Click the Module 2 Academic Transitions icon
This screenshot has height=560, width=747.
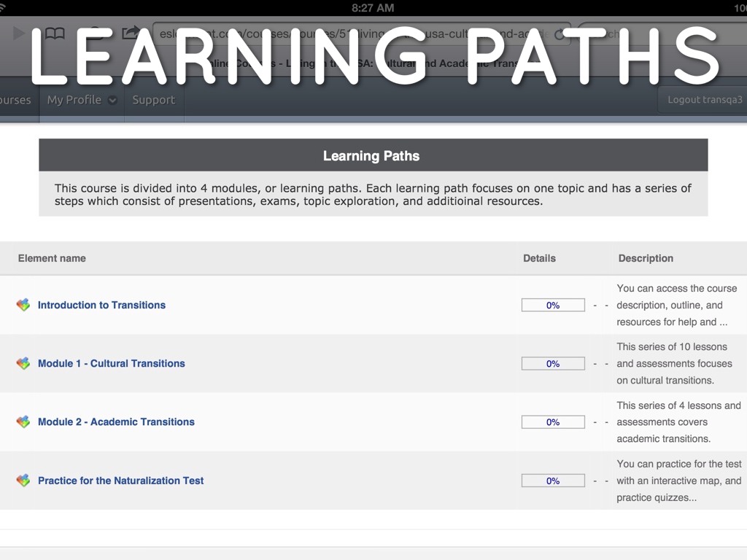23,421
